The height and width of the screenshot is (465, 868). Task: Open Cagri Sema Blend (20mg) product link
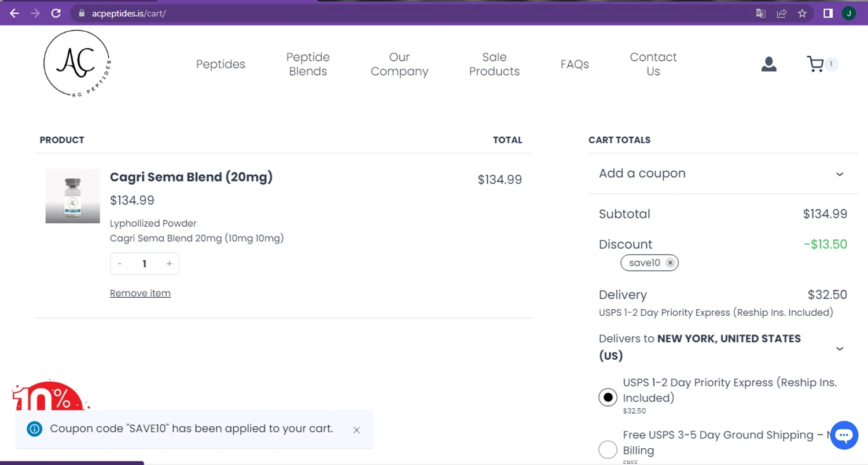(x=191, y=177)
